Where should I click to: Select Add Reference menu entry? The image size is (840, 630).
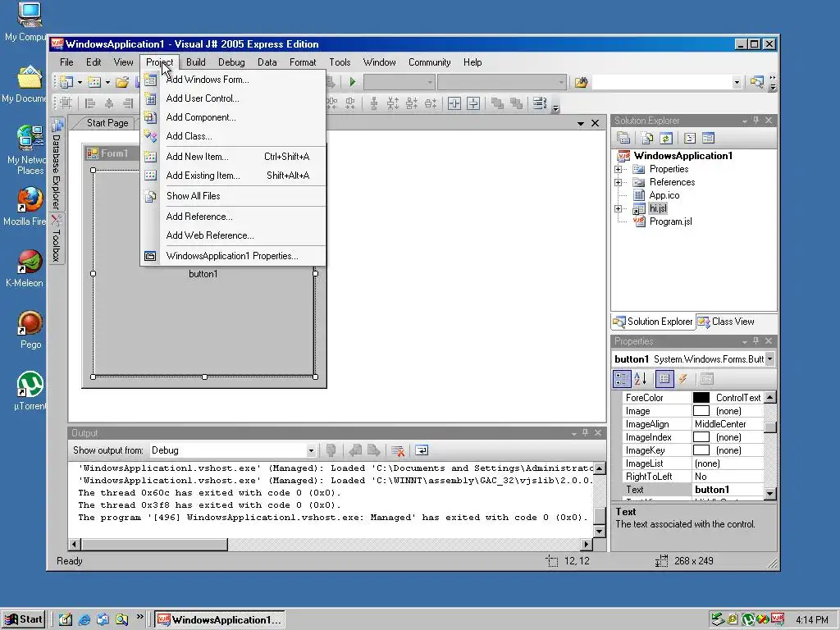pyautogui.click(x=234, y=217)
